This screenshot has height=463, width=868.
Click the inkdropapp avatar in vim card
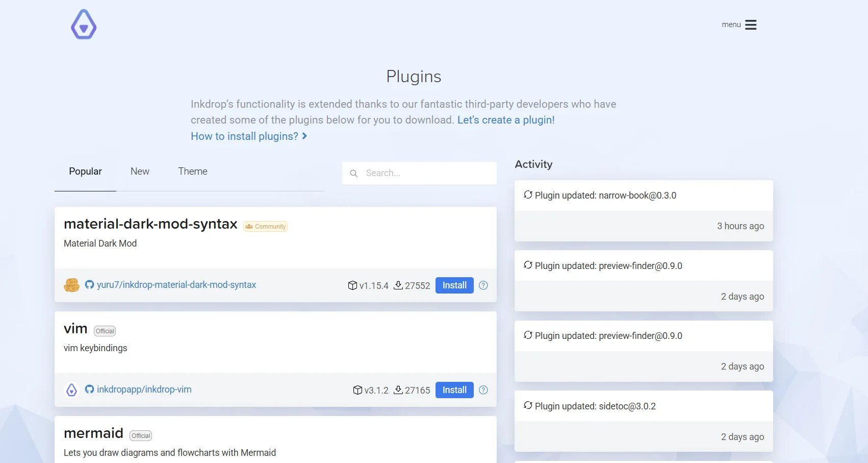[72, 390]
